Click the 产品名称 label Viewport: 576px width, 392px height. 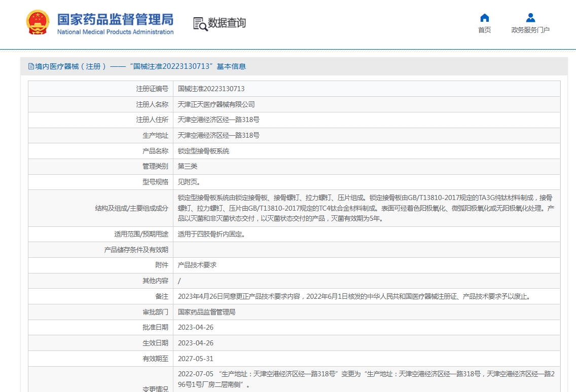pyautogui.click(x=155, y=151)
